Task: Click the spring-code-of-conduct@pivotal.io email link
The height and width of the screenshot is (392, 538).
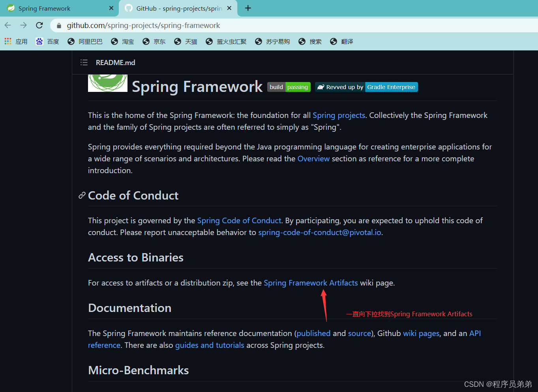Action: point(320,232)
